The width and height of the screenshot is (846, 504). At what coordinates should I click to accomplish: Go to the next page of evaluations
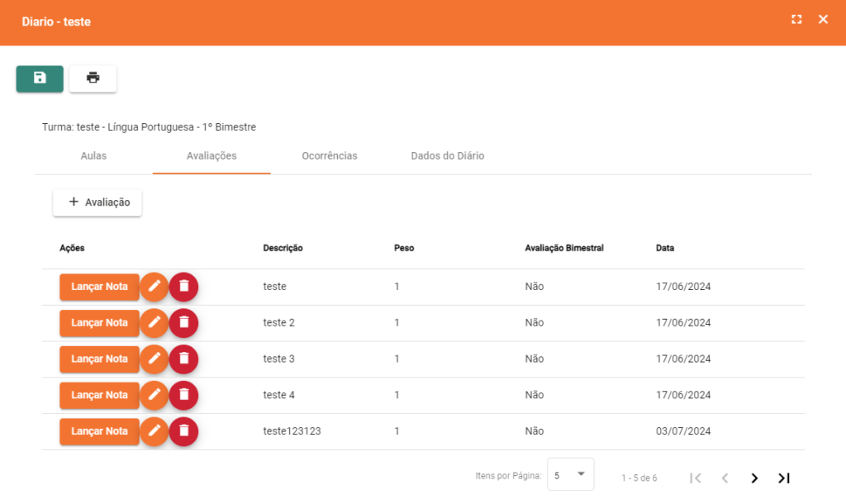point(754,478)
